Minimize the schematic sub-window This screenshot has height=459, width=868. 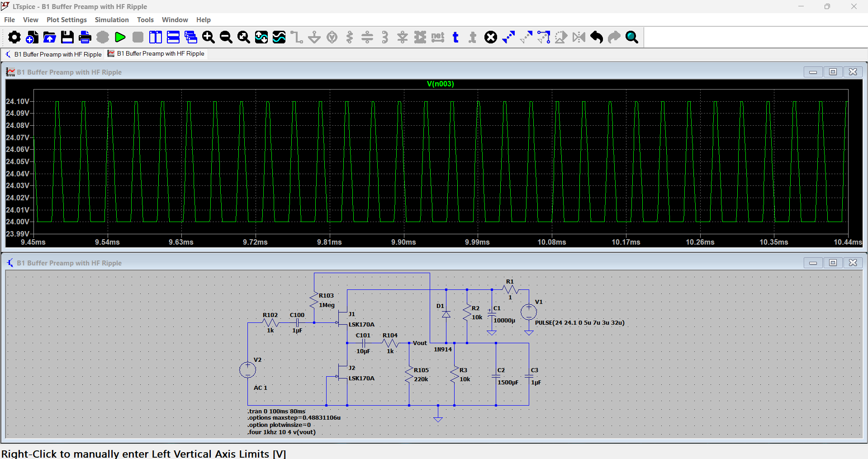tap(813, 263)
